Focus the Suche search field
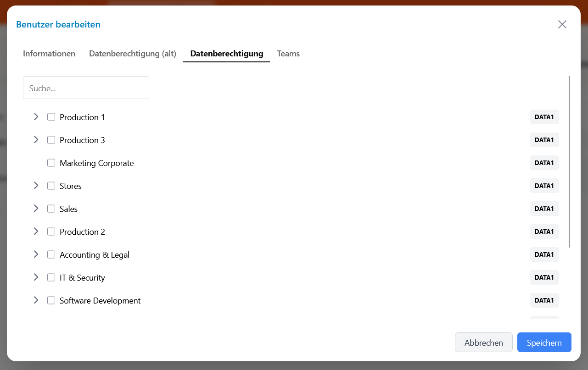The height and width of the screenshot is (370, 588). coord(86,88)
